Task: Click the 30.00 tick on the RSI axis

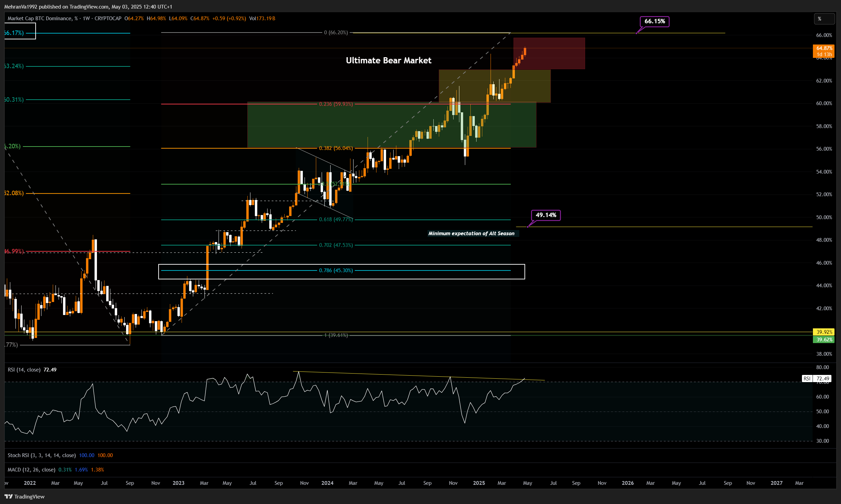Action: click(823, 441)
